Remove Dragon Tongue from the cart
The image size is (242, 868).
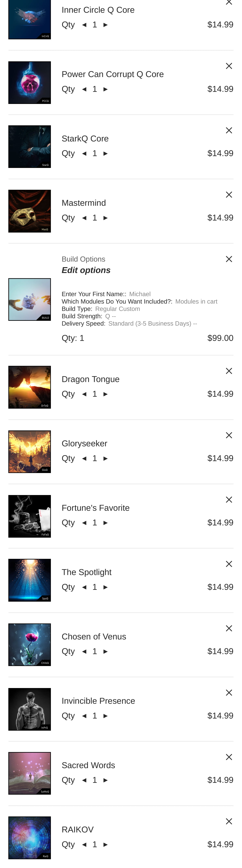(229, 371)
